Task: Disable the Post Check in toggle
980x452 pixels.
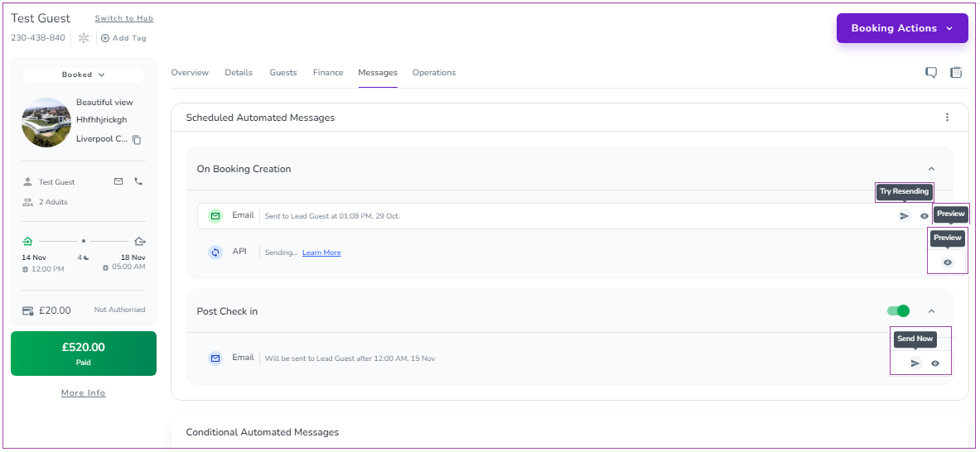Action: 898,311
